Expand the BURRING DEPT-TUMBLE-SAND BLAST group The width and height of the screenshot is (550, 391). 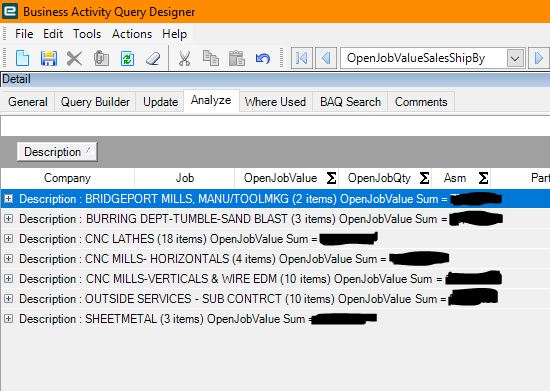click(8, 219)
